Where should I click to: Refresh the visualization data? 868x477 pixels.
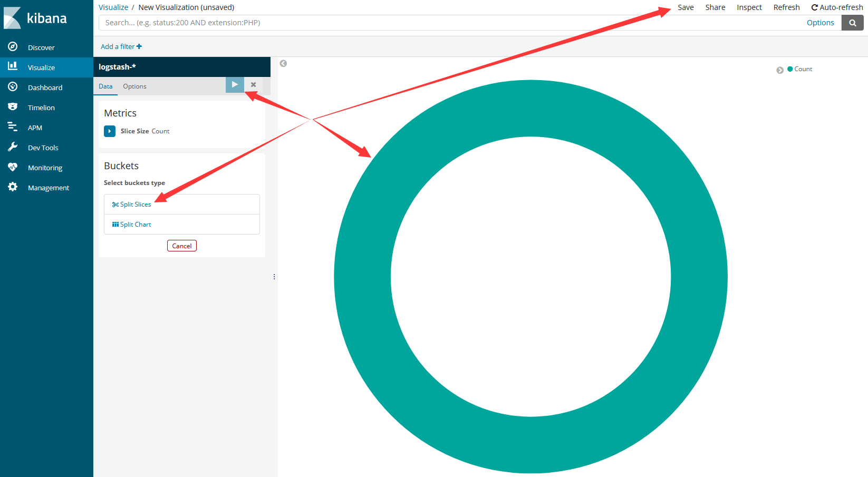tap(786, 7)
